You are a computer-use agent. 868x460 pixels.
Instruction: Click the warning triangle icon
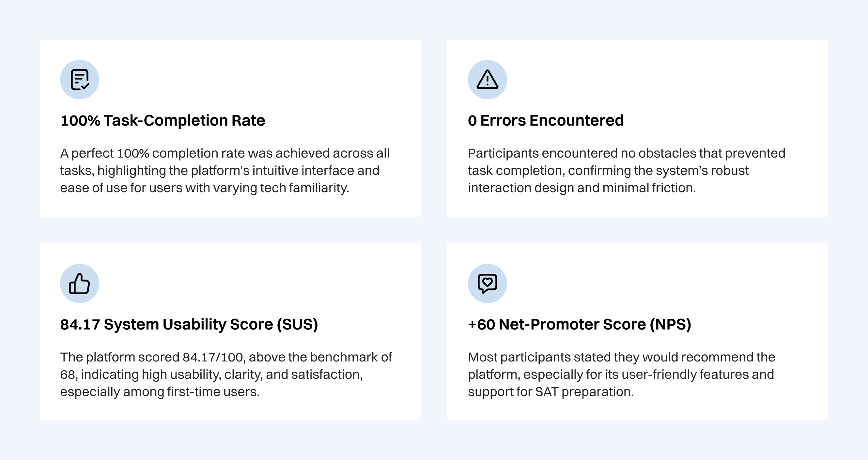487,80
